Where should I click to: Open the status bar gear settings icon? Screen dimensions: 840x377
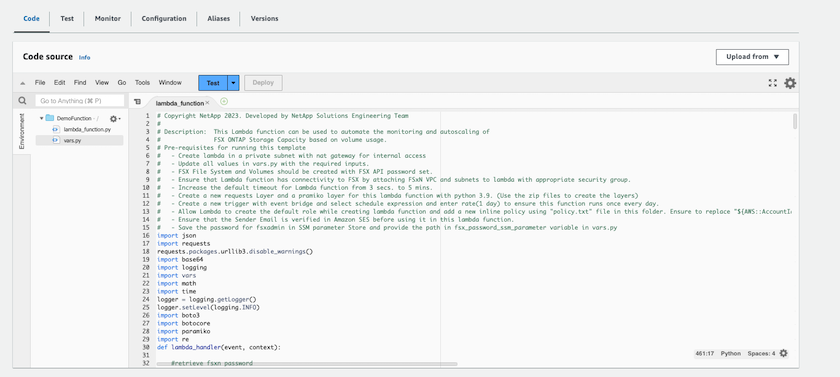tap(784, 353)
